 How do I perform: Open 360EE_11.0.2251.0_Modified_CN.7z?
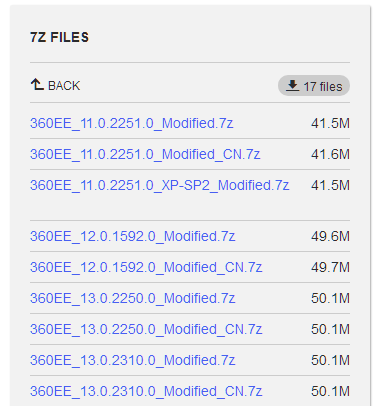point(145,154)
